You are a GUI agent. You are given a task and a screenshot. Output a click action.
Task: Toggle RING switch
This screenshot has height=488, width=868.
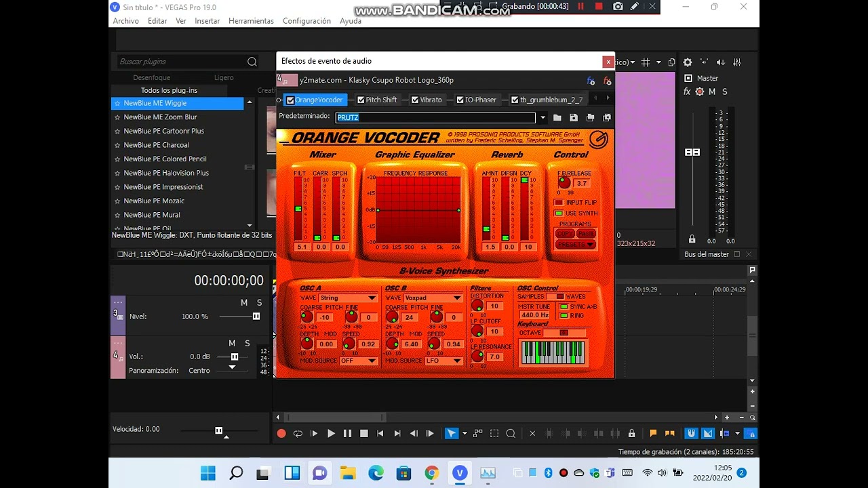click(564, 315)
